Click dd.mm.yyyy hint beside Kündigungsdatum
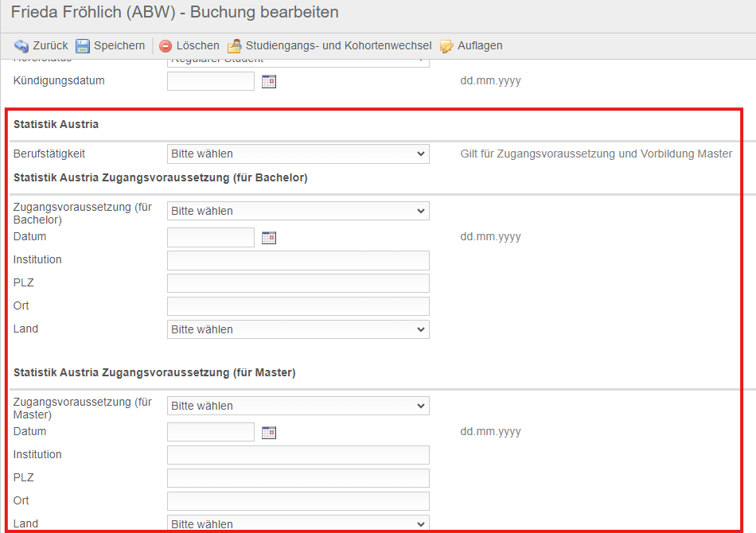756x533 pixels. pos(490,80)
